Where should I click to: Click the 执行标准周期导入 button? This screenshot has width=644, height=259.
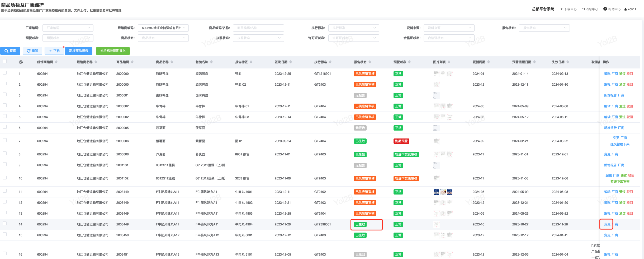113,51
